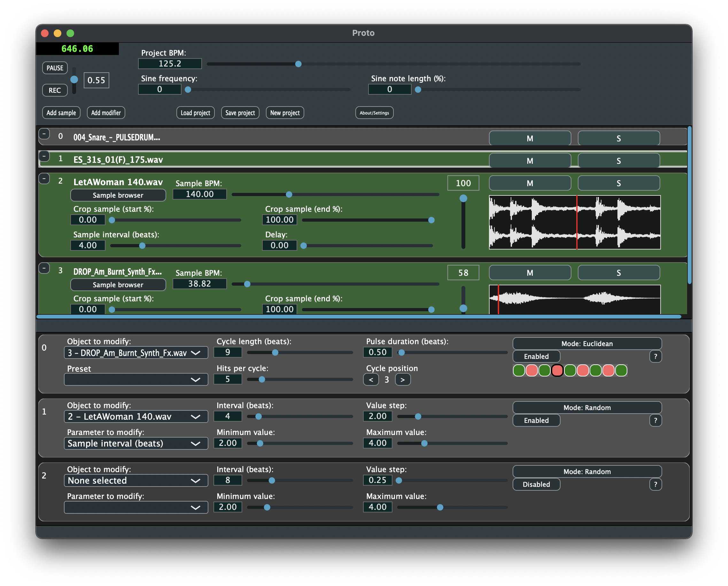Toggle minus icon on track 3 DROP_Am_Burnt
728x586 pixels.
pos(44,268)
